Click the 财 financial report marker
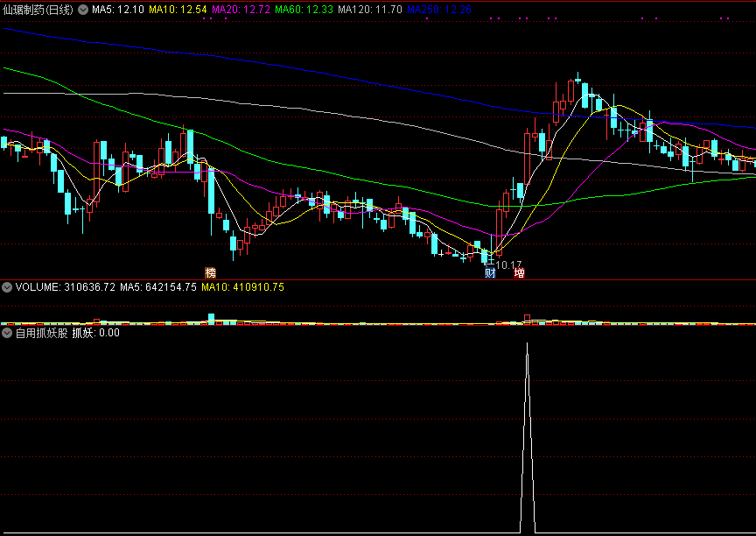The height and width of the screenshot is (536, 756). 490,273
